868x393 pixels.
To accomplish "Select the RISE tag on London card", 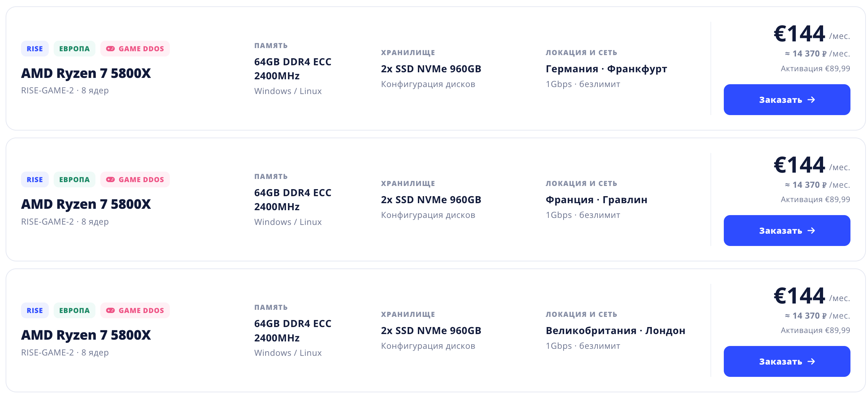I will [x=35, y=311].
